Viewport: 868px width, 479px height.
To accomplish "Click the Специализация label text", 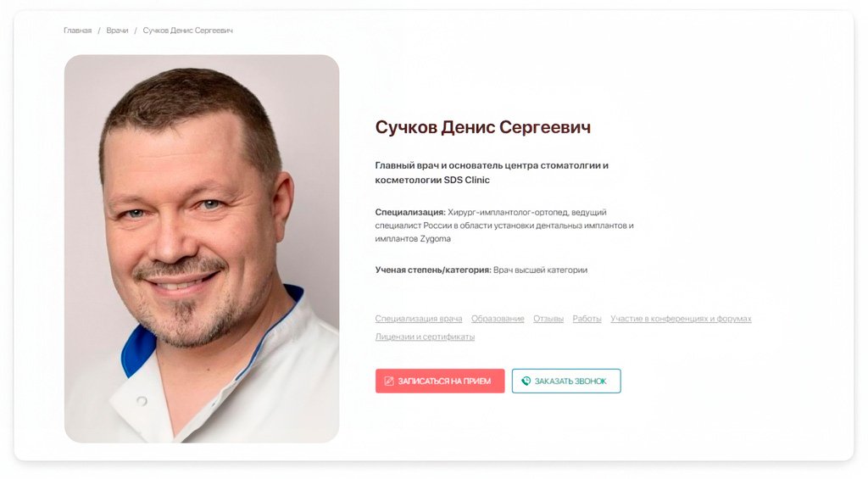I will point(410,212).
